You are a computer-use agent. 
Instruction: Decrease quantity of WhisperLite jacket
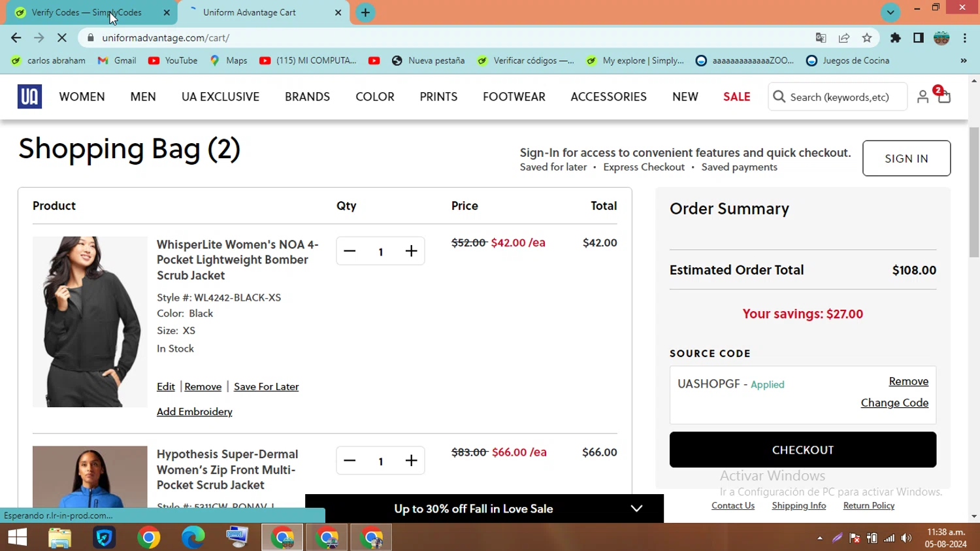350,251
